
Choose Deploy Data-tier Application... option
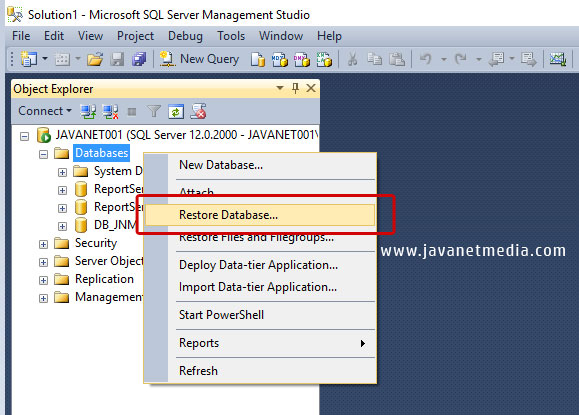(260, 265)
